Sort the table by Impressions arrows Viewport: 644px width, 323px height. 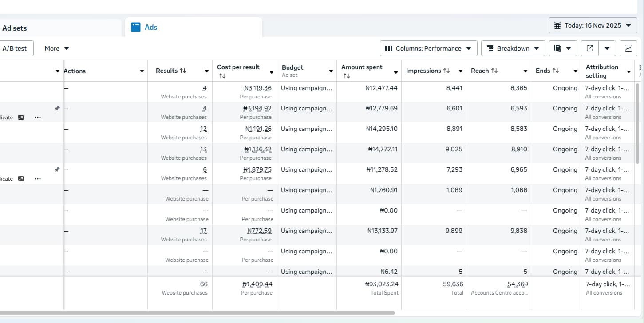(x=446, y=71)
